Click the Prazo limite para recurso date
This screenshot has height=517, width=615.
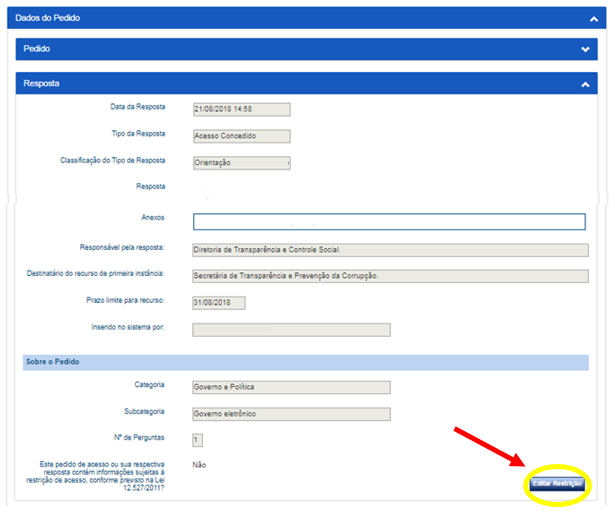[218, 303]
